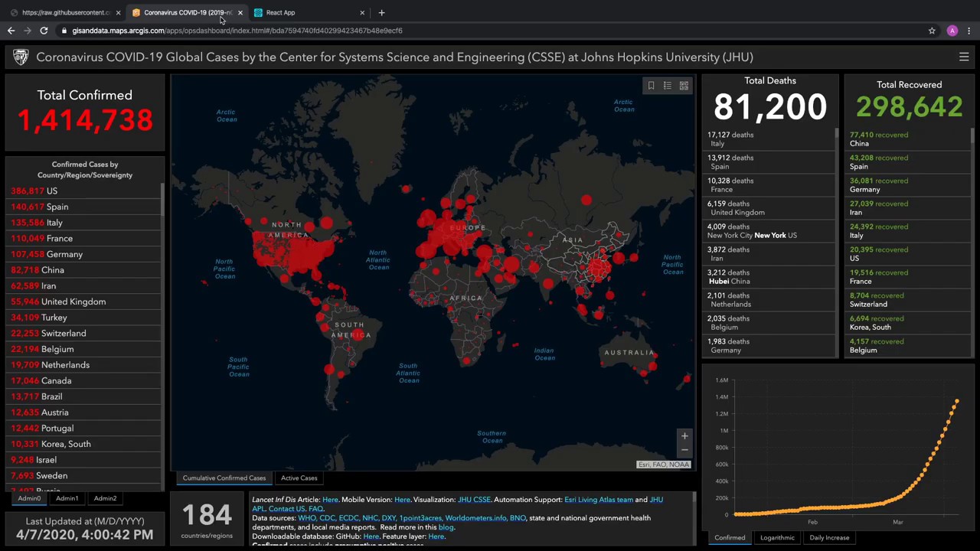
Task: Click the address bar URL
Action: (237, 31)
